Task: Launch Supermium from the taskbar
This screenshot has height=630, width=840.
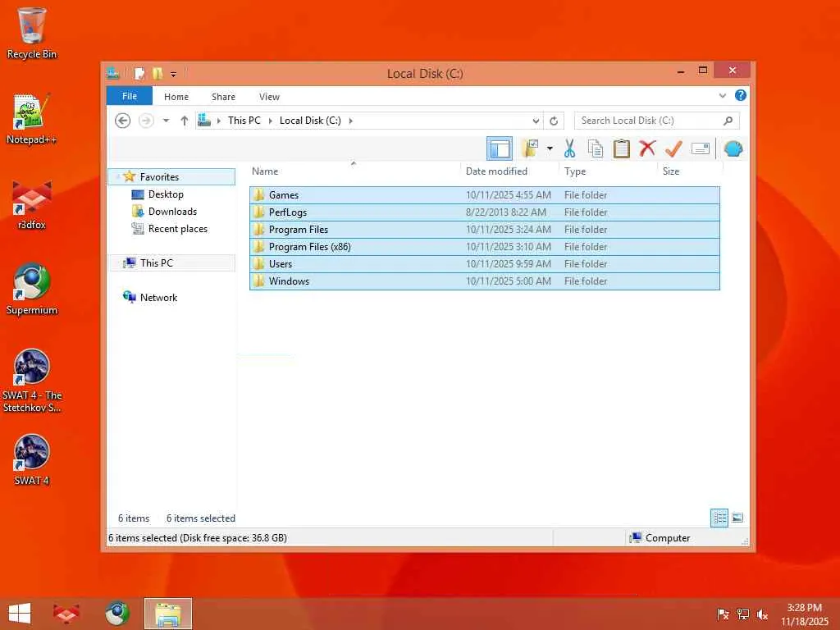Action: pyautogui.click(x=116, y=614)
